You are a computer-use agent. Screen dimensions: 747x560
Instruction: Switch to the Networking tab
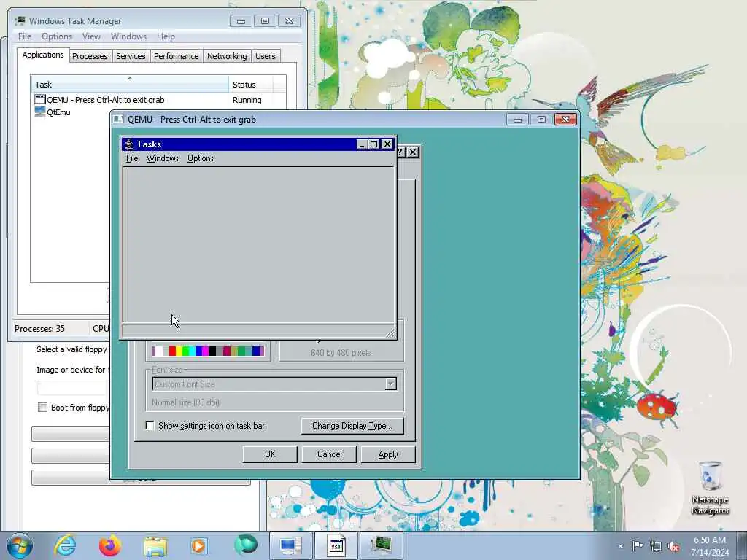(x=227, y=56)
